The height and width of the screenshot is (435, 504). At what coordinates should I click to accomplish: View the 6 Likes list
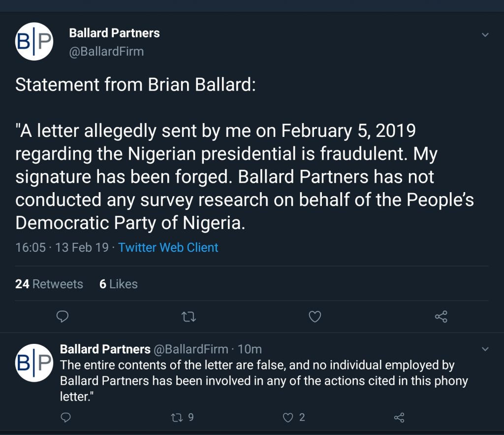pos(118,284)
